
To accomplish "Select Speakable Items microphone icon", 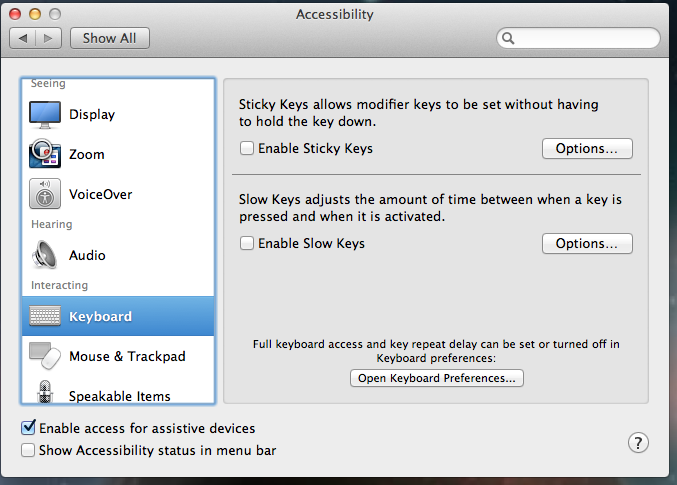I will click(45, 393).
